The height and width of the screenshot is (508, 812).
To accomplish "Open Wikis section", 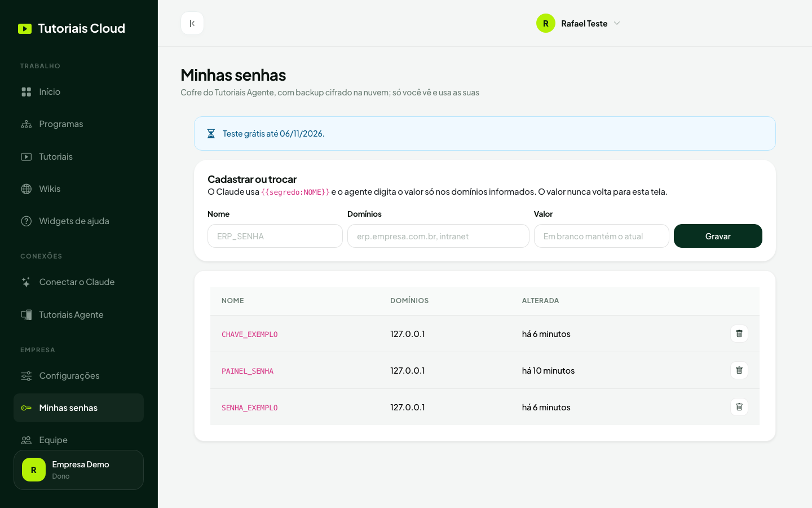I will click(x=78, y=189).
